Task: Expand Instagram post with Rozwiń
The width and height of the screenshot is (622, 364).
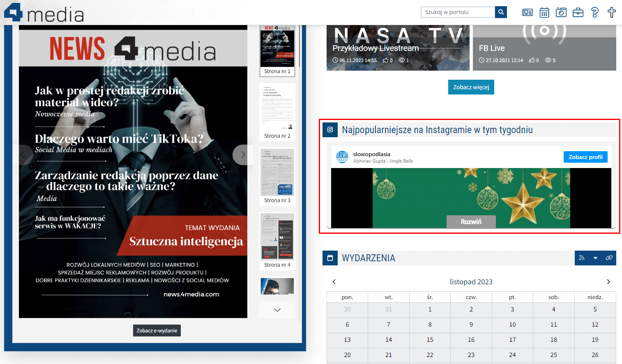Action: (x=471, y=221)
